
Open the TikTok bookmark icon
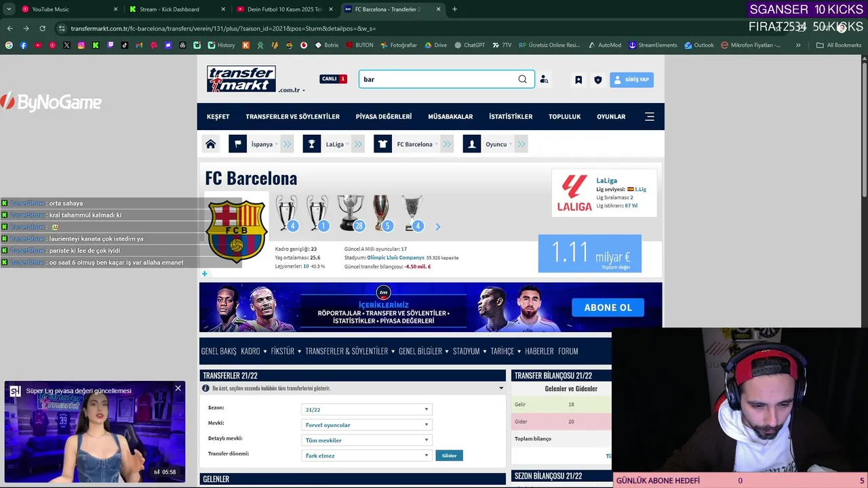125,45
